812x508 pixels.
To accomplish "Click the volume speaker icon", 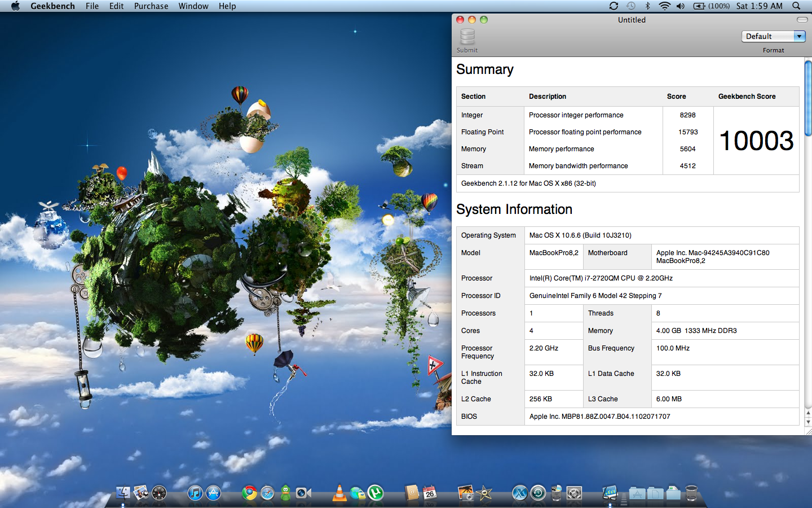I will click(681, 6).
